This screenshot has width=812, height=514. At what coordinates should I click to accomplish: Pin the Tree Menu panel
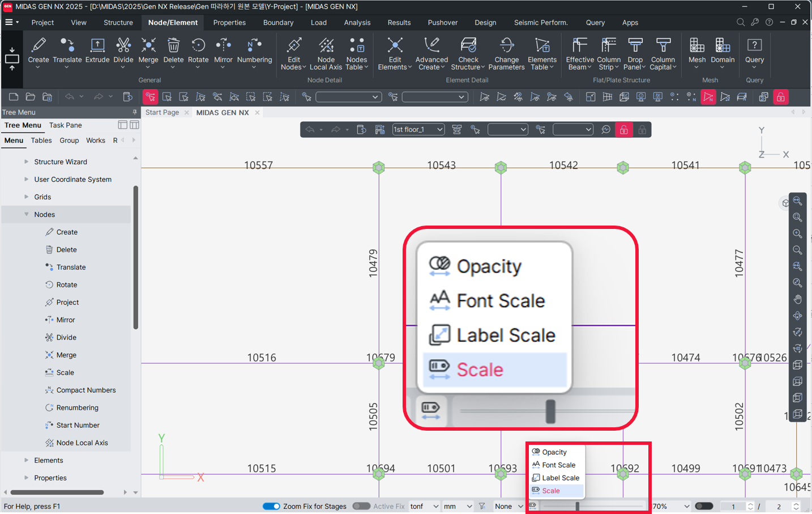tap(135, 112)
